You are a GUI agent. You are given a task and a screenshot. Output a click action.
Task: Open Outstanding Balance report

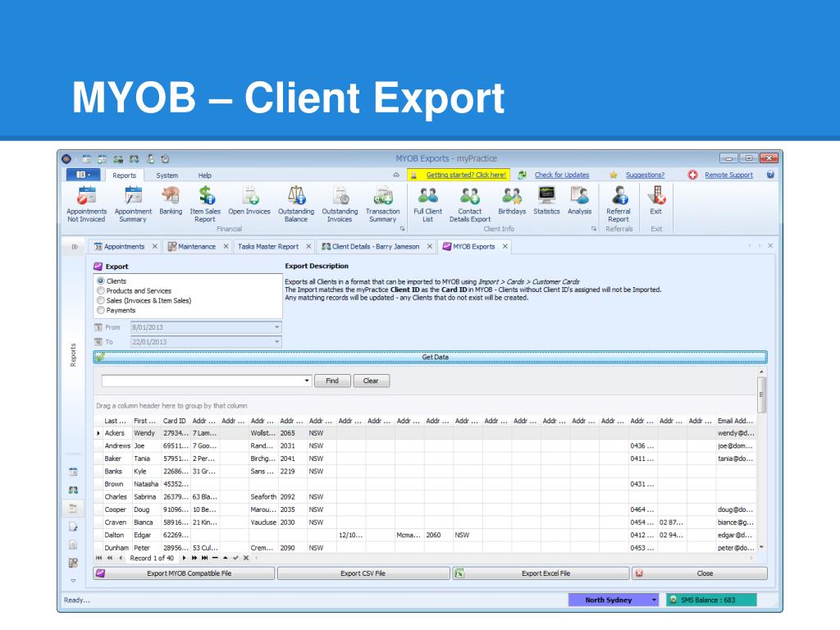click(x=296, y=204)
